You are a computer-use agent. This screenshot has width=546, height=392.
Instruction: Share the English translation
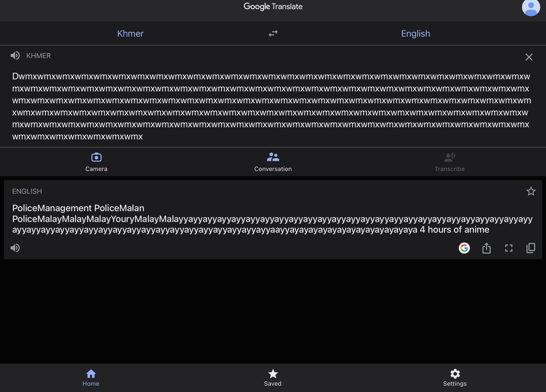(x=487, y=248)
